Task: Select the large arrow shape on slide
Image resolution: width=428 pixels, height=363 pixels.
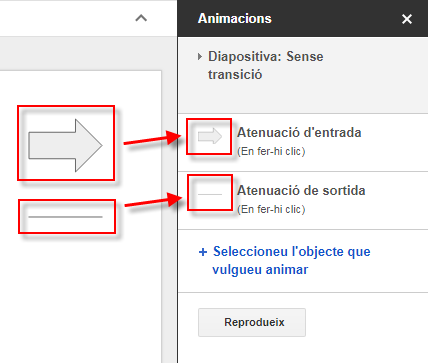Action: pyautogui.click(x=65, y=145)
